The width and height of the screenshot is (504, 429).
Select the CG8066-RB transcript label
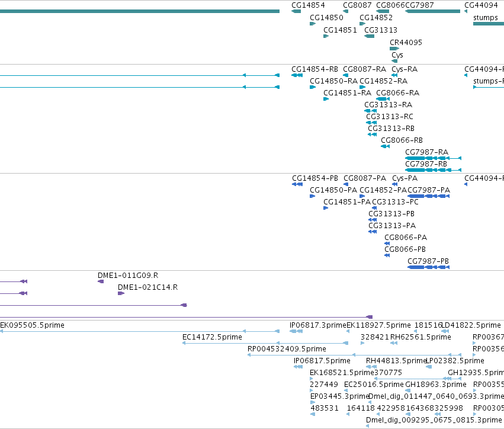pyautogui.click(x=402, y=140)
